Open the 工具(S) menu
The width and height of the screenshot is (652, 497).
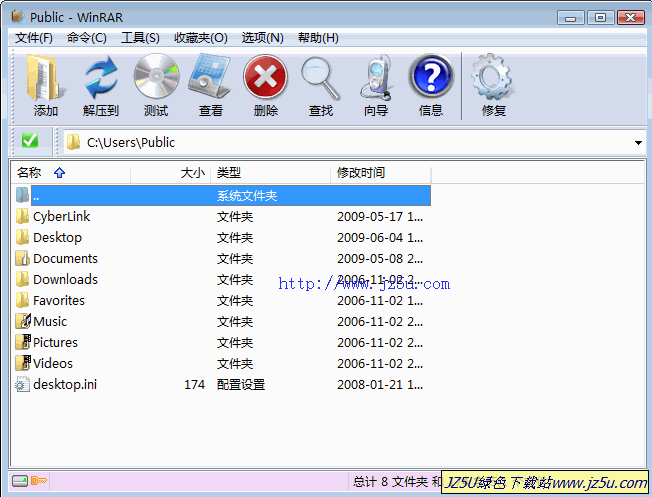click(x=140, y=38)
